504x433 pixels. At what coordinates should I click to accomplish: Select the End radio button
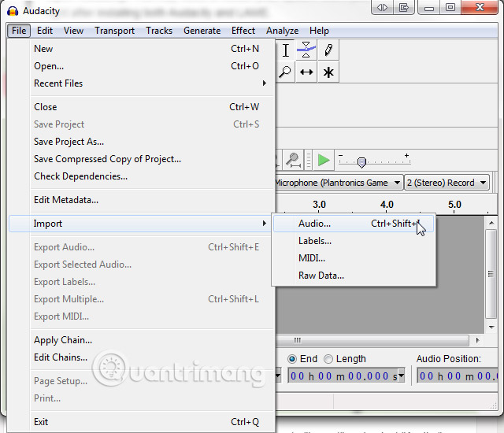pos(292,359)
